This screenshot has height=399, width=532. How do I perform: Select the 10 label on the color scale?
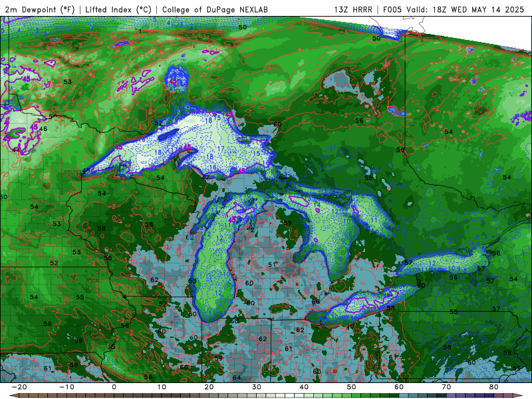[162, 387]
